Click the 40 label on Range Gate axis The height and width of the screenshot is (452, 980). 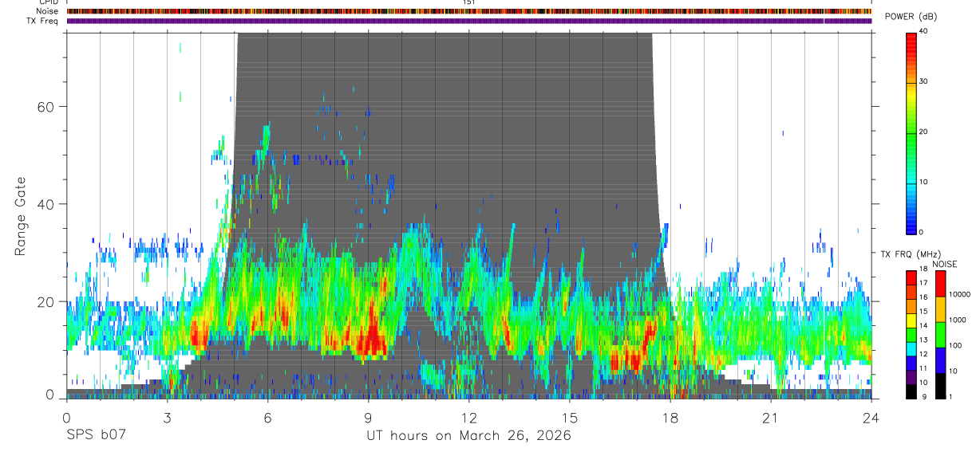click(46, 204)
